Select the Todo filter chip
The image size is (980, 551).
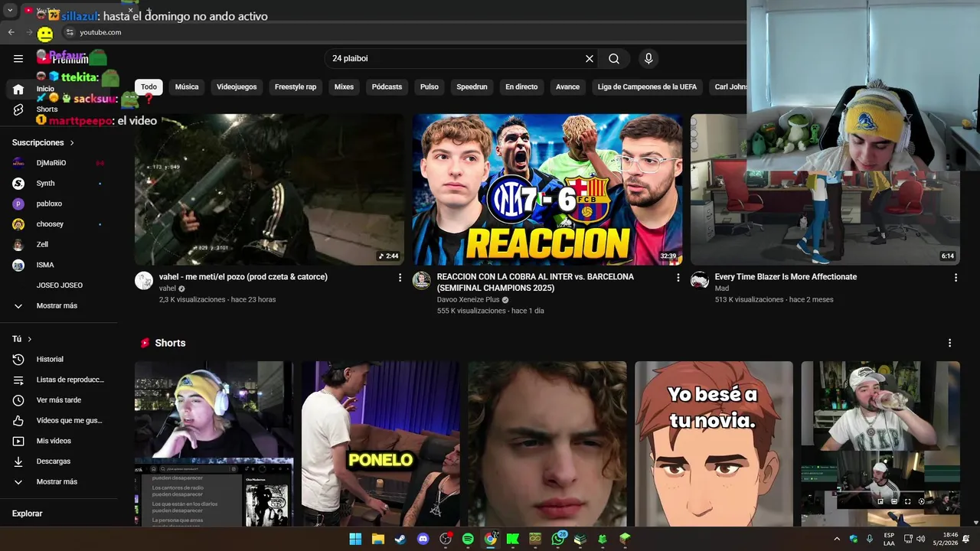tap(149, 87)
